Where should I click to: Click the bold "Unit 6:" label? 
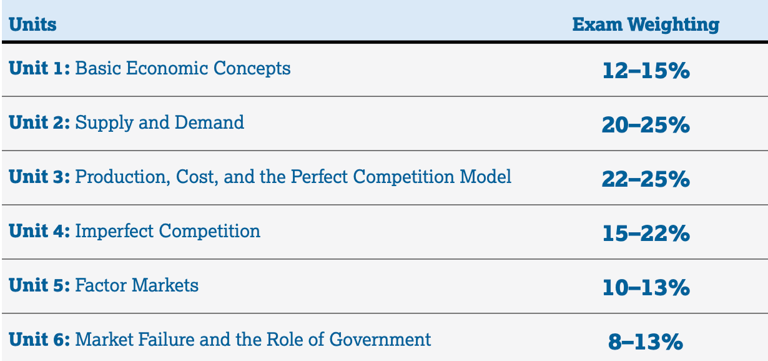pyautogui.click(x=40, y=339)
